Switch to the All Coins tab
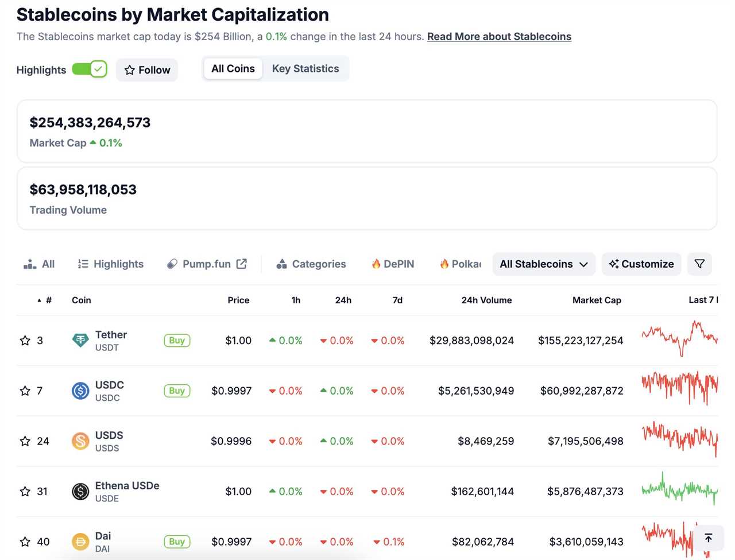Viewport: 735px width, 560px height. click(x=233, y=68)
